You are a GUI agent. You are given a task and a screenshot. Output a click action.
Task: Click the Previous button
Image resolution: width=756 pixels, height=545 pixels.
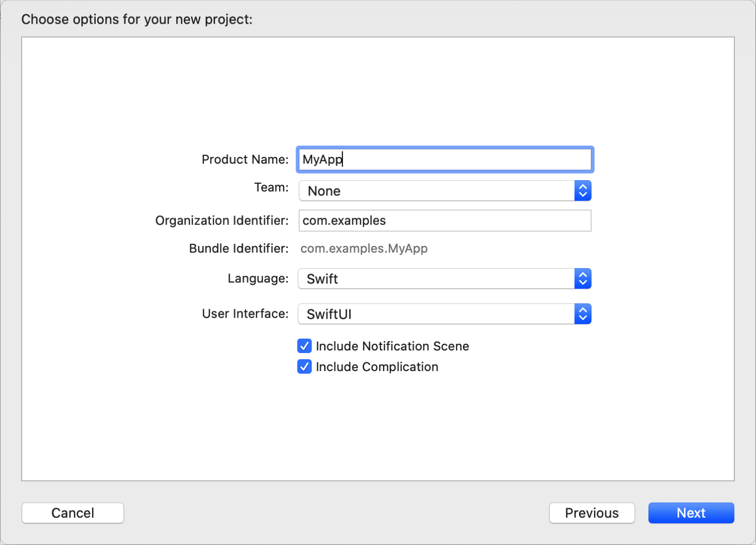592,513
